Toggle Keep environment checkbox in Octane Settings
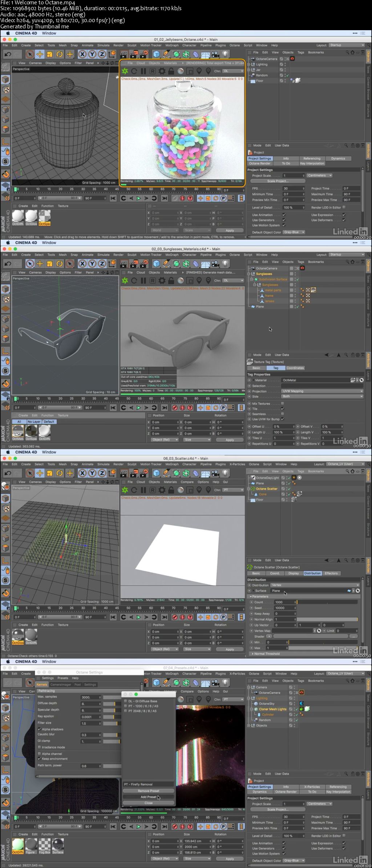Screen dimensions: 372x868 click(x=40, y=759)
